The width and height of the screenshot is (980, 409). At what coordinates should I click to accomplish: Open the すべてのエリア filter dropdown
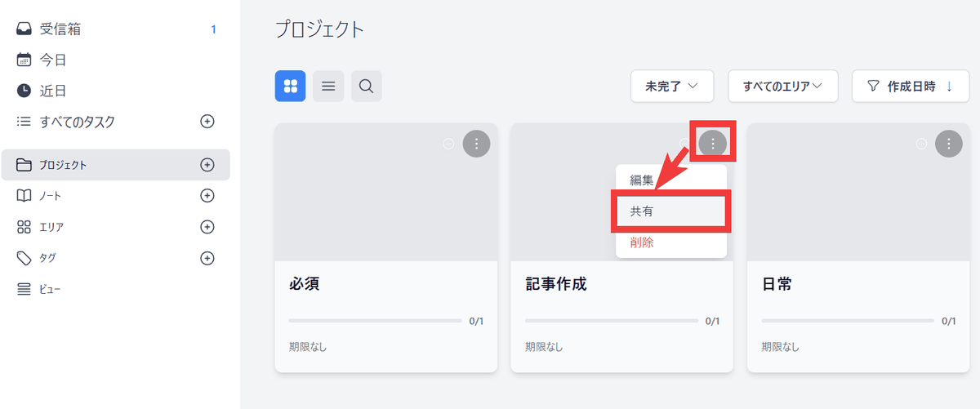coord(782,86)
